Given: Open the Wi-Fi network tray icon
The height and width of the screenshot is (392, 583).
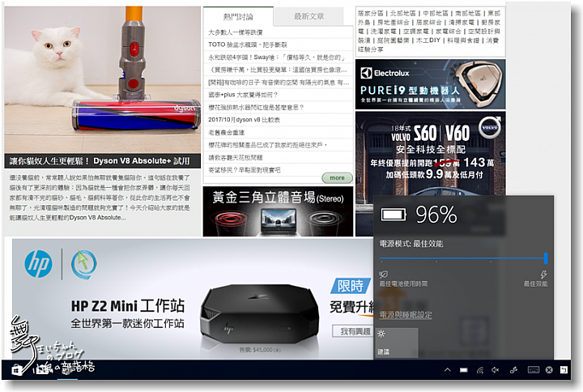Looking at the screenshot, I should coord(480,369).
